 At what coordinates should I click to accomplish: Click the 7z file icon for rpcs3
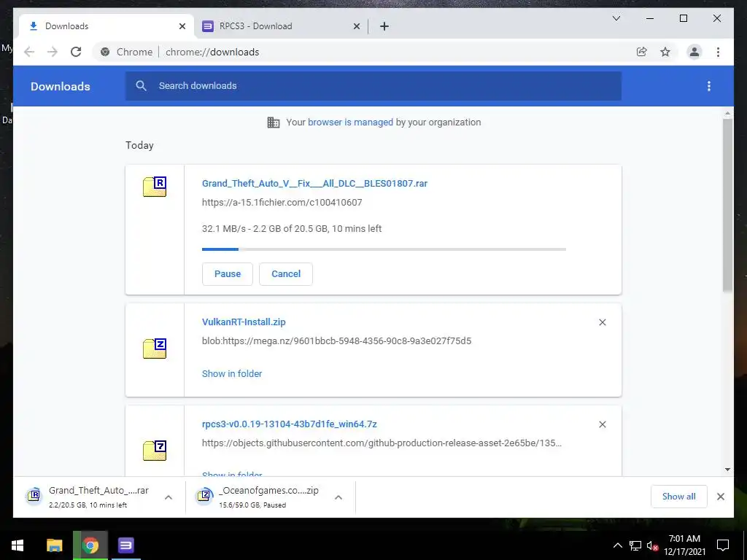tap(155, 451)
